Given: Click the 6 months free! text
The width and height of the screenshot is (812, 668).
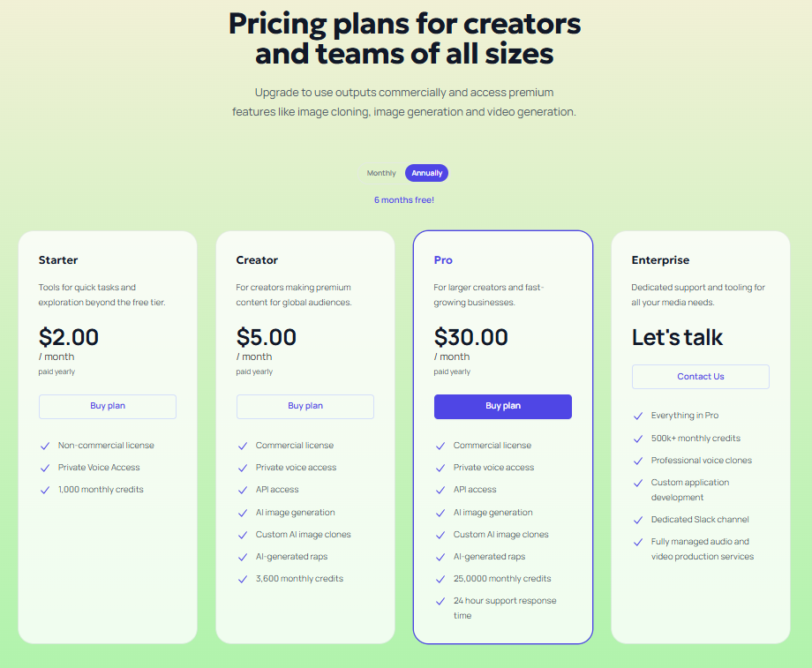Looking at the screenshot, I should (404, 200).
